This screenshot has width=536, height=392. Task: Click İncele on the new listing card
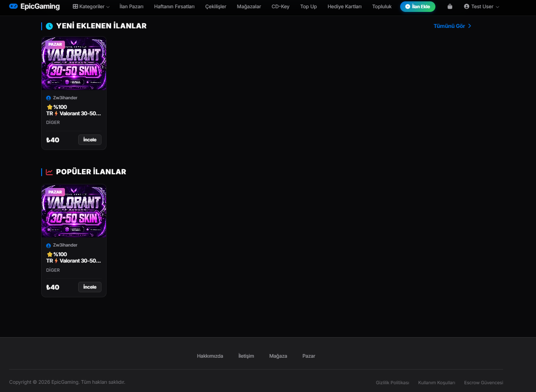click(90, 140)
